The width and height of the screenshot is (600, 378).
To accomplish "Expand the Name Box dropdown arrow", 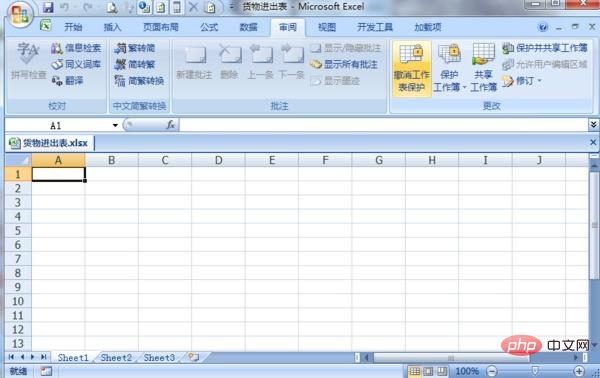I will [x=115, y=125].
